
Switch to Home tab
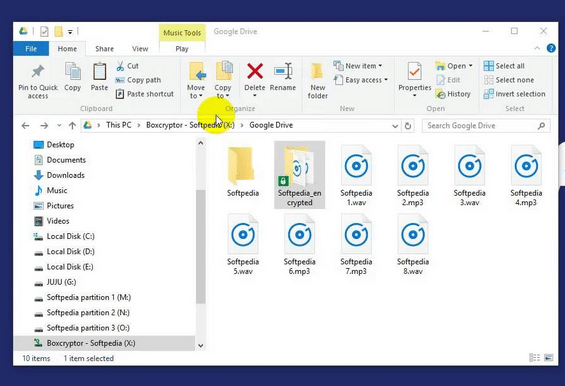(67, 49)
